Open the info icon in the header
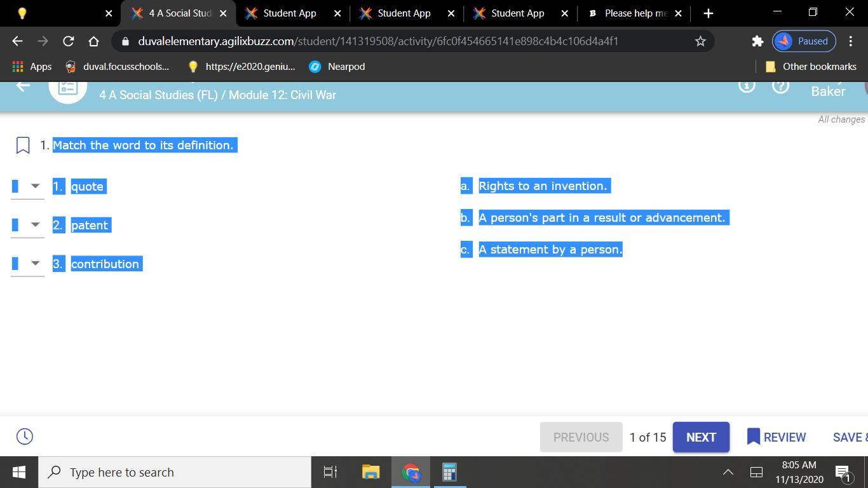 [747, 86]
